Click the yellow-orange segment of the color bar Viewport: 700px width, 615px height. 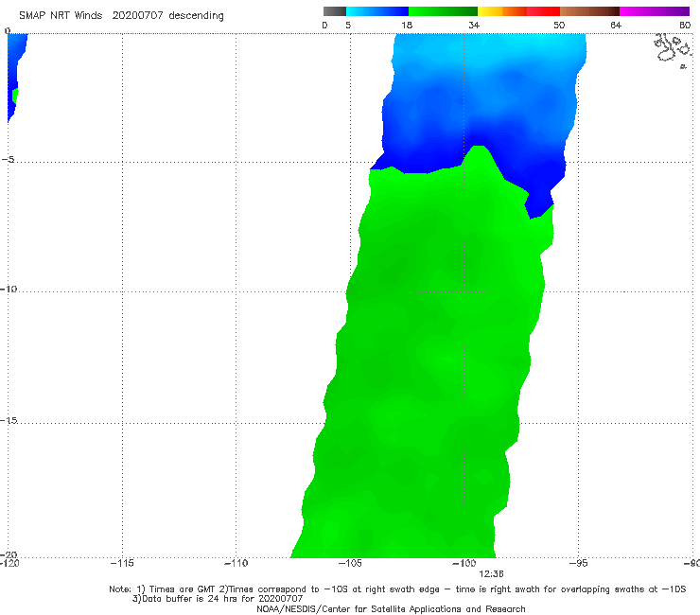[x=502, y=11]
